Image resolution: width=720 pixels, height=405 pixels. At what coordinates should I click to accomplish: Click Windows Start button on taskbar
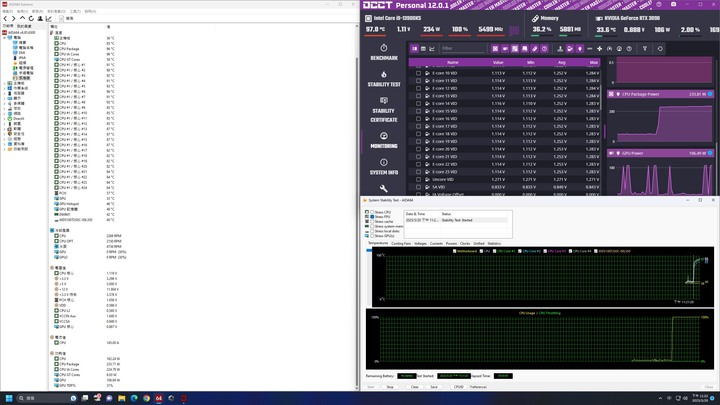(9, 398)
